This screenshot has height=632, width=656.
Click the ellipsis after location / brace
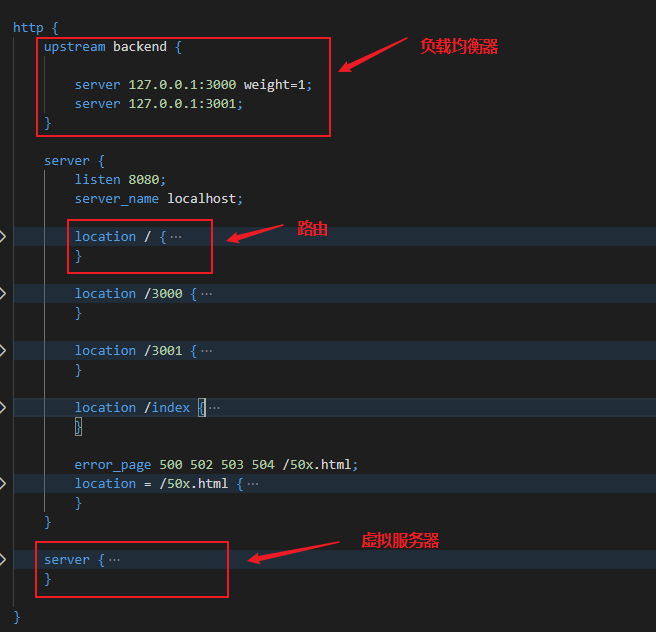[x=176, y=237]
